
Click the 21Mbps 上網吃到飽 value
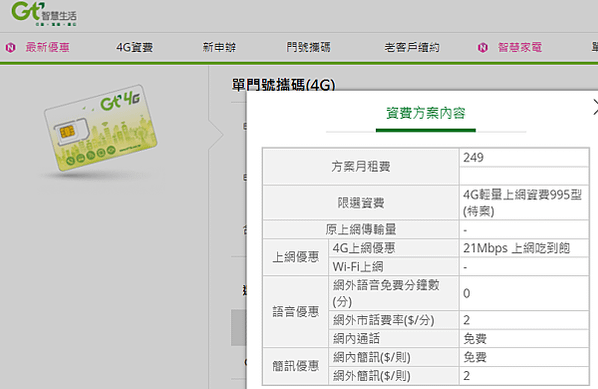(x=516, y=248)
